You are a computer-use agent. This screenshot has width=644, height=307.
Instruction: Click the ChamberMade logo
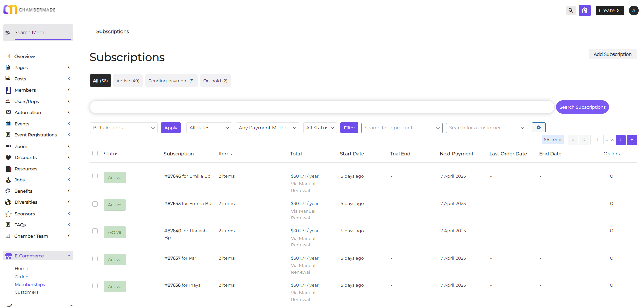[30, 9]
